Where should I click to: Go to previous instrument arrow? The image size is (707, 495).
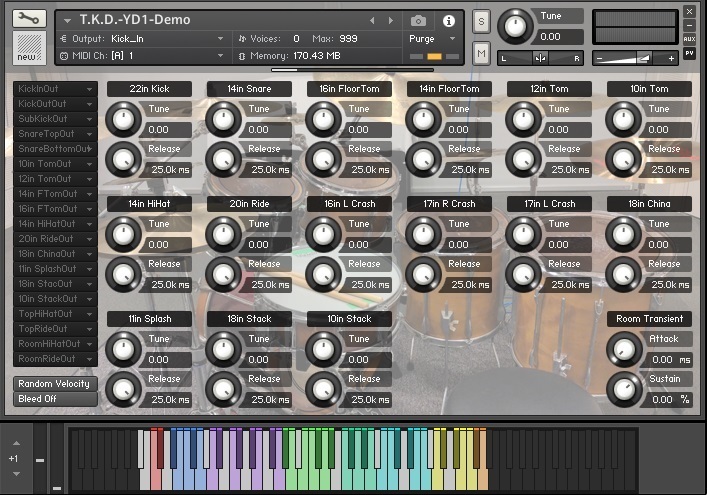[x=372, y=21]
